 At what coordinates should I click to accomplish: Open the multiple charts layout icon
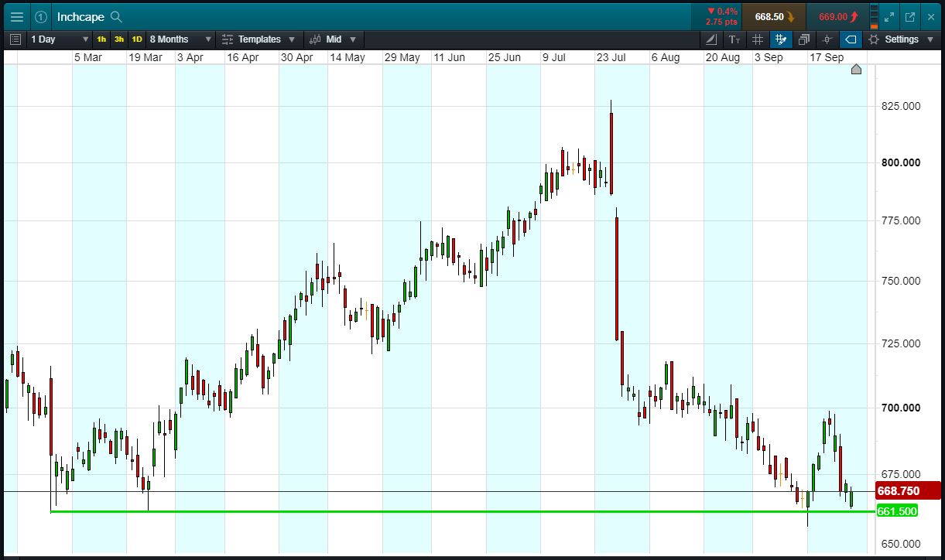(x=804, y=39)
